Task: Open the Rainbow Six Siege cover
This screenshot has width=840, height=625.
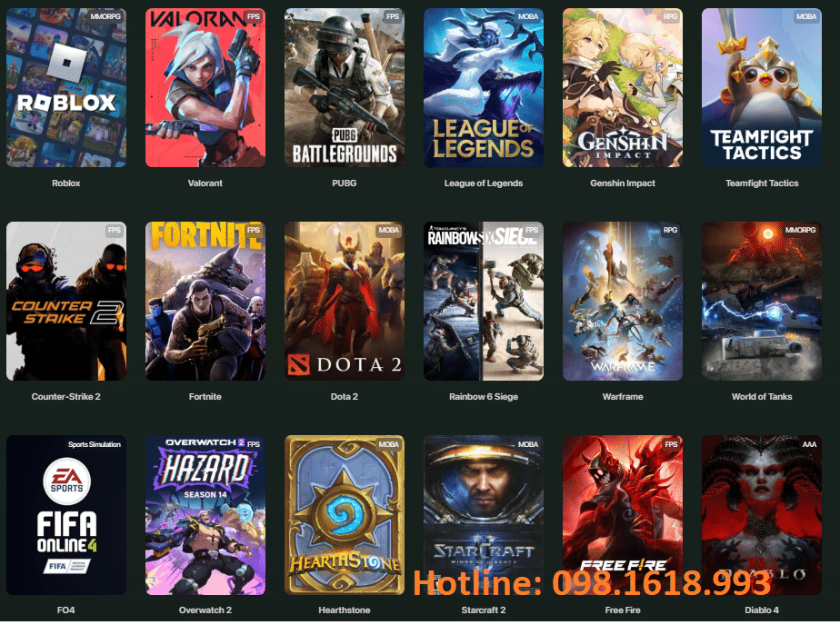Action: pos(484,302)
